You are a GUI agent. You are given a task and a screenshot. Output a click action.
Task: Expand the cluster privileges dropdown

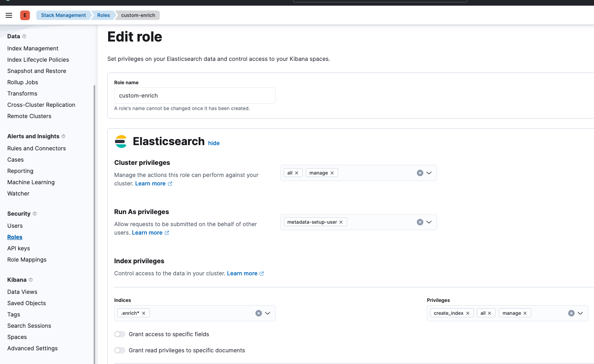coord(429,173)
